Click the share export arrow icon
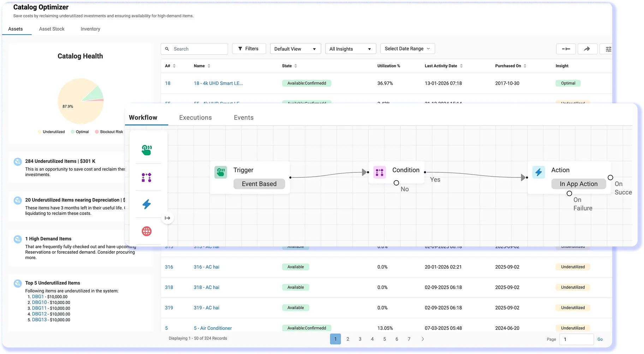644x354 pixels. [587, 49]
